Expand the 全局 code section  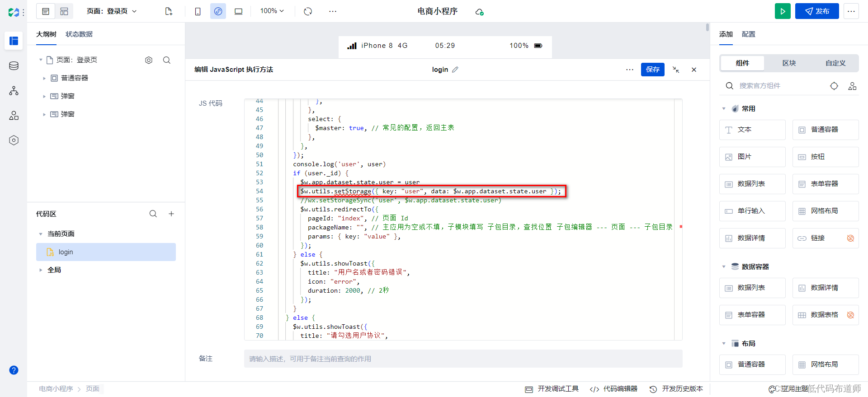(x=41, y=270)
